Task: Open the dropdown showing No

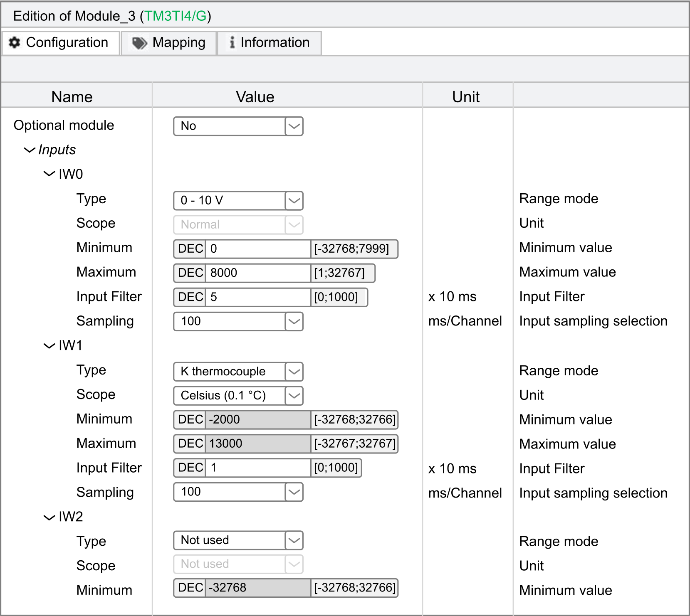Action: 238,126
